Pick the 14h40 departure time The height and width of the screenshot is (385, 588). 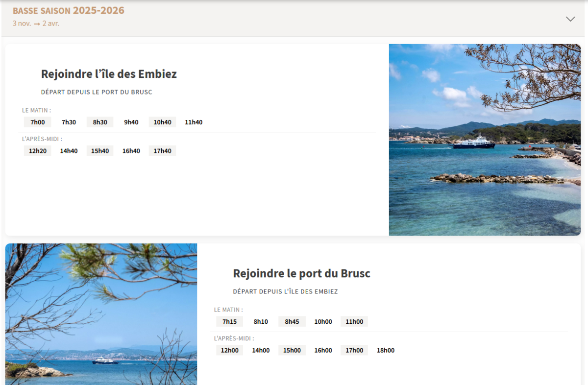pyautogui.click(x=69, y=151)
